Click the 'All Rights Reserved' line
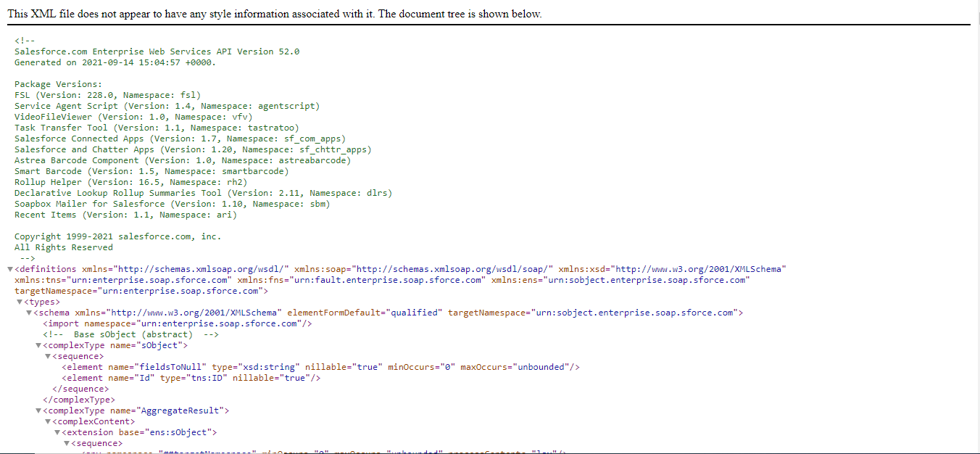 pyautogui.click(x=64, y=247)
